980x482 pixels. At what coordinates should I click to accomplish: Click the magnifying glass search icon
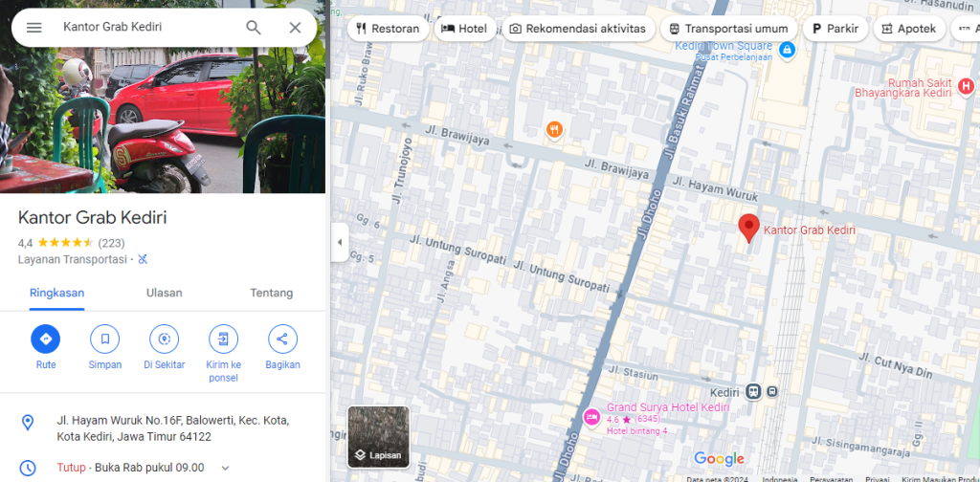[x=253, y=28]
